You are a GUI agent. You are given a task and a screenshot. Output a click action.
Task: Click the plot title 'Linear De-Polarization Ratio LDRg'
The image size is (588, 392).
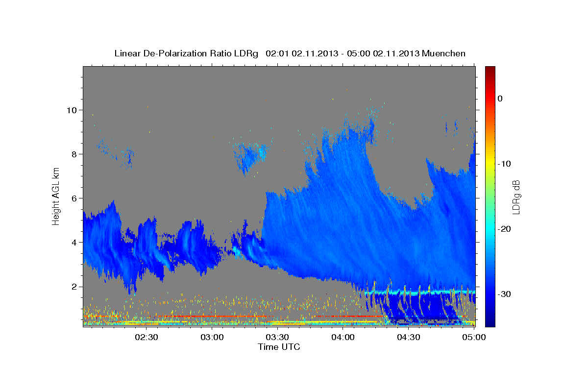[x=186, y=53]
